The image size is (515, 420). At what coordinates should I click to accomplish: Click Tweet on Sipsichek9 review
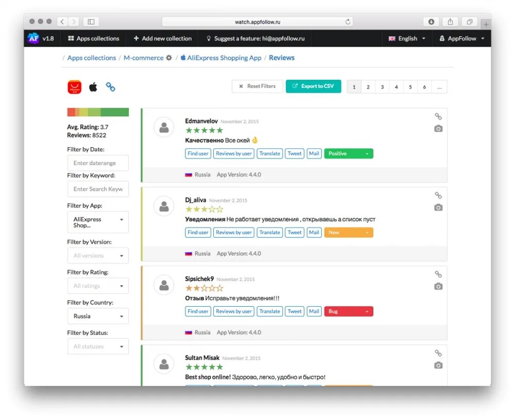tap(295, 311)
